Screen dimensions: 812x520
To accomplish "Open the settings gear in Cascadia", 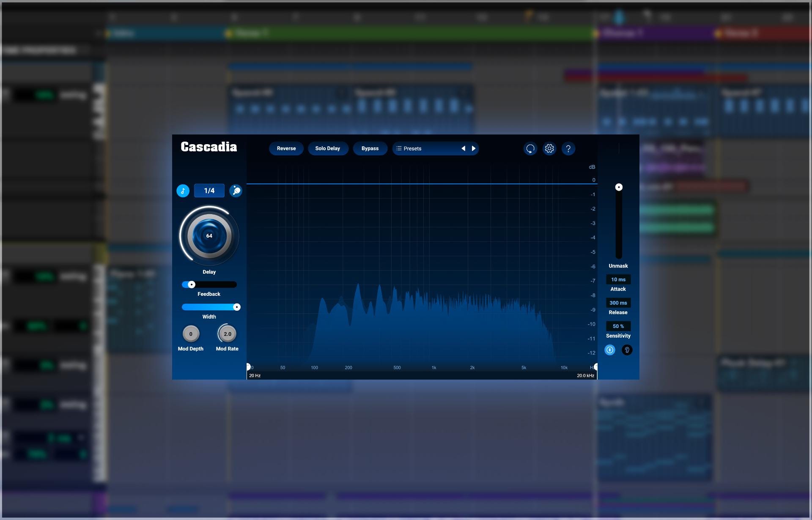I will (549, 148).
